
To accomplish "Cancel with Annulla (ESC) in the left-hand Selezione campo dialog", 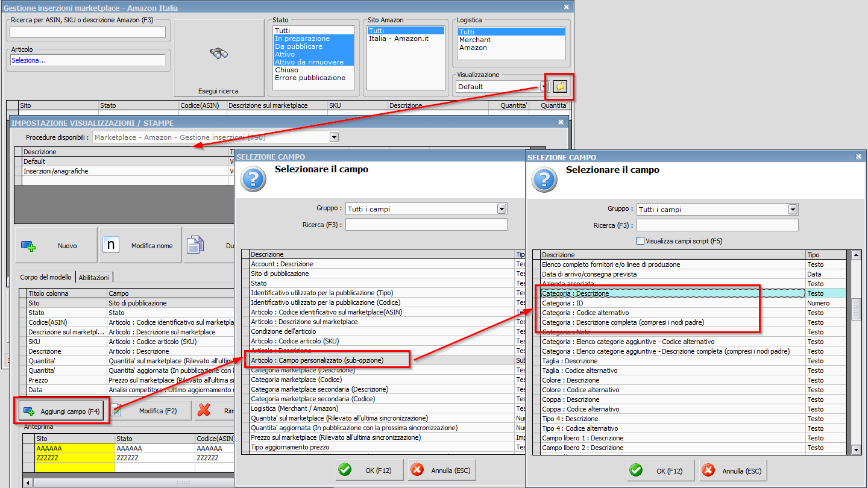I will click(x=442, y=470).
